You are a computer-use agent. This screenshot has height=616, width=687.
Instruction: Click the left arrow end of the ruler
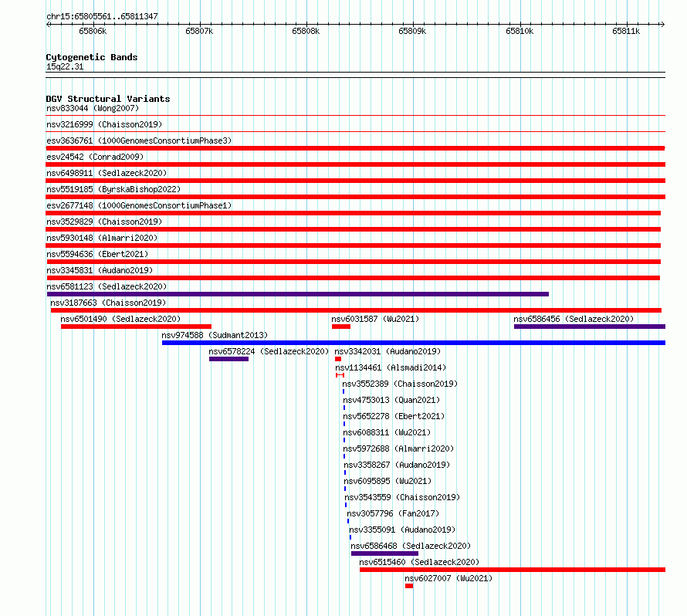tap(48, 25)
